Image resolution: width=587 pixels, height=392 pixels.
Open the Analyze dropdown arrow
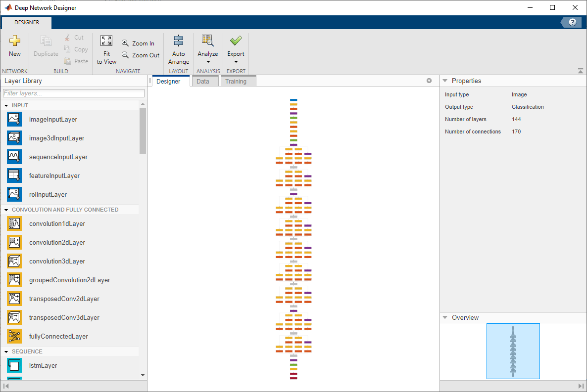click(208, 62)
